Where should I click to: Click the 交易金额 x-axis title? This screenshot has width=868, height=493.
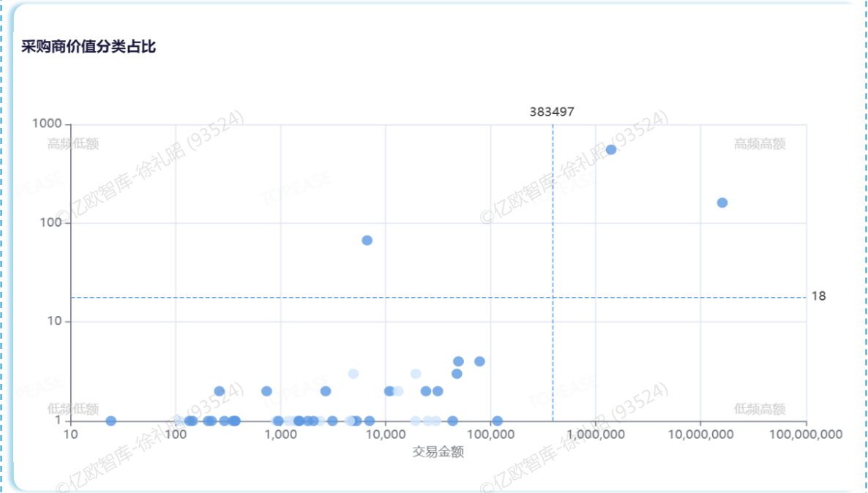click(x=438, y=451)
